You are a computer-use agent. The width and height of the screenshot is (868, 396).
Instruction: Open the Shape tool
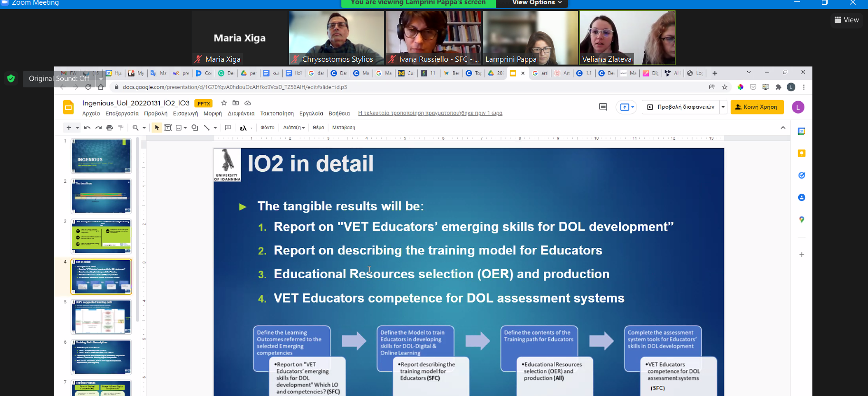tap(194, 128)
